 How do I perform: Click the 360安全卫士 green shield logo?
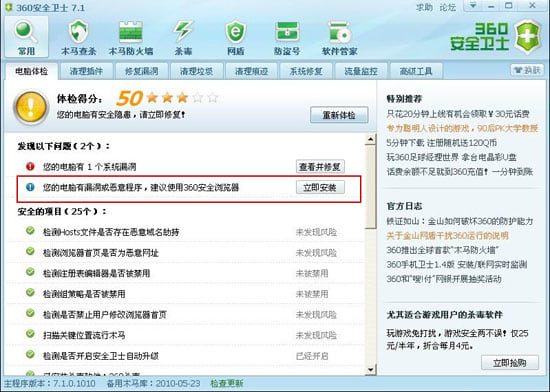pyautogui.click(x=528, y=36)
